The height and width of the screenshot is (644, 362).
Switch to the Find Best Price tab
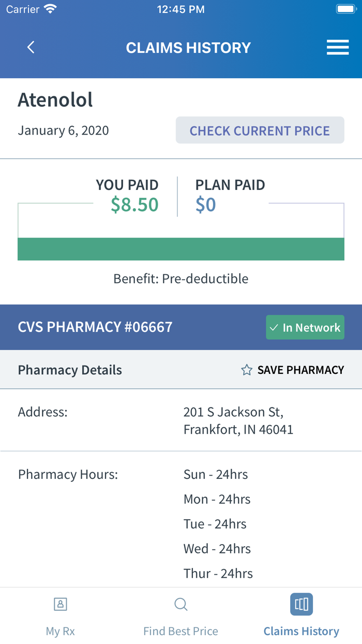(x=180, y=616)
